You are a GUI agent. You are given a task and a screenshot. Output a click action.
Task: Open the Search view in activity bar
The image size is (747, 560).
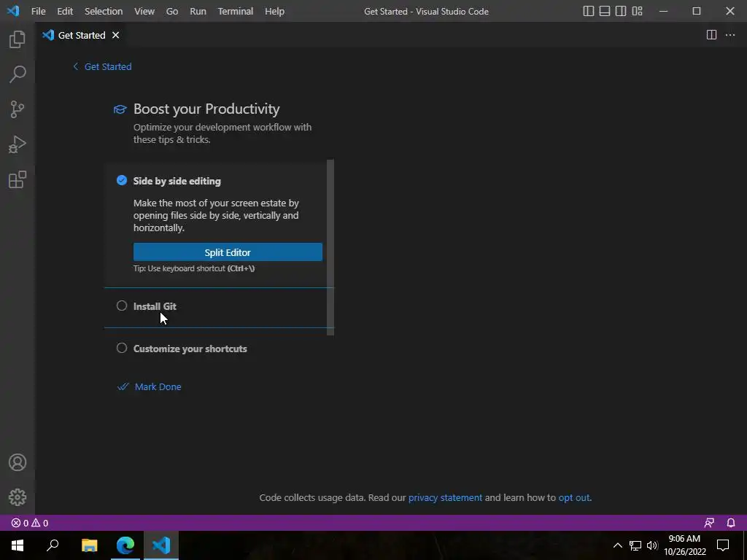tap(18, 74)
